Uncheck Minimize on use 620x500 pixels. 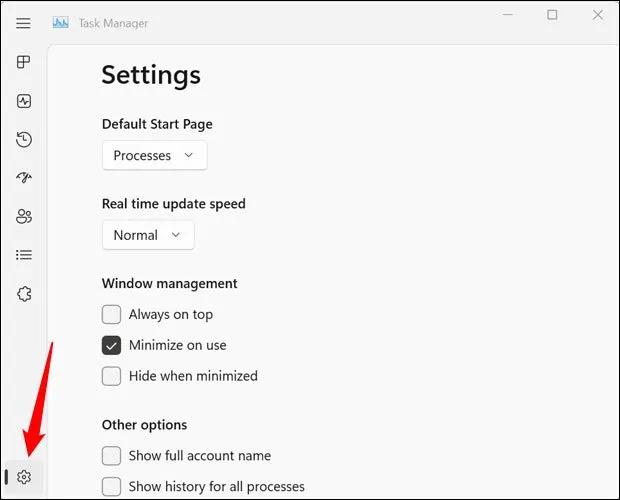tap(112, 345)
